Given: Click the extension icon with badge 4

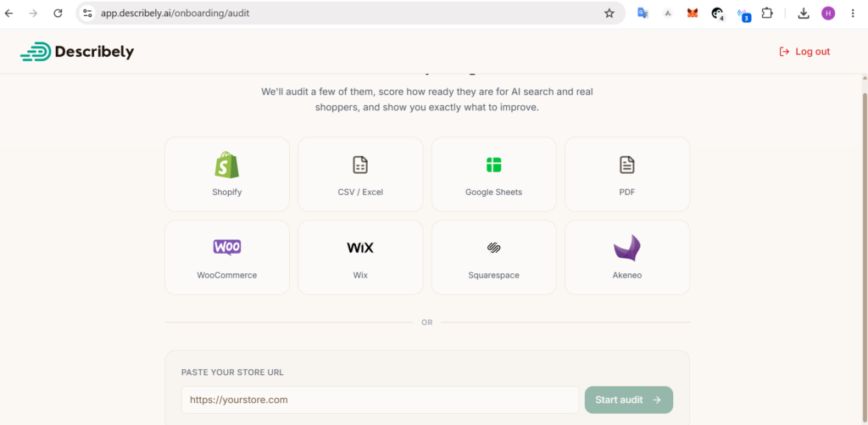Looking at the screenshot, I should coord(718,14).
